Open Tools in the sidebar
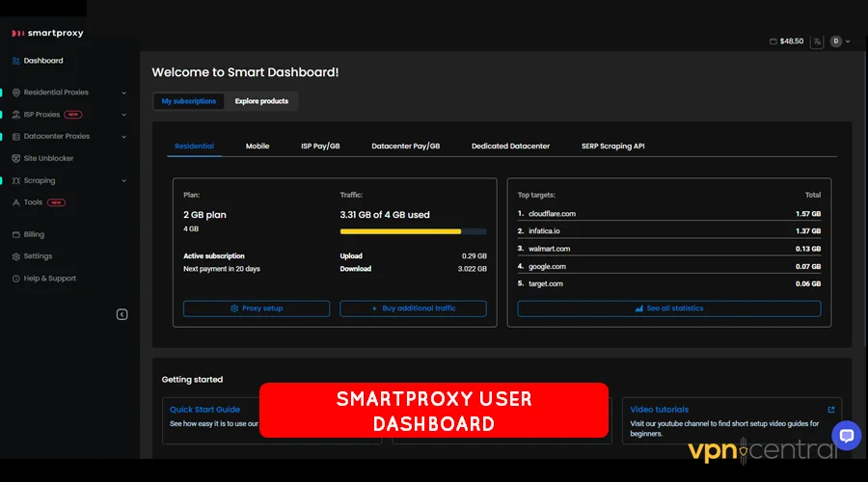Image resolution: width=868 pixels, height=482 pixels. click(x=33, y=202)
